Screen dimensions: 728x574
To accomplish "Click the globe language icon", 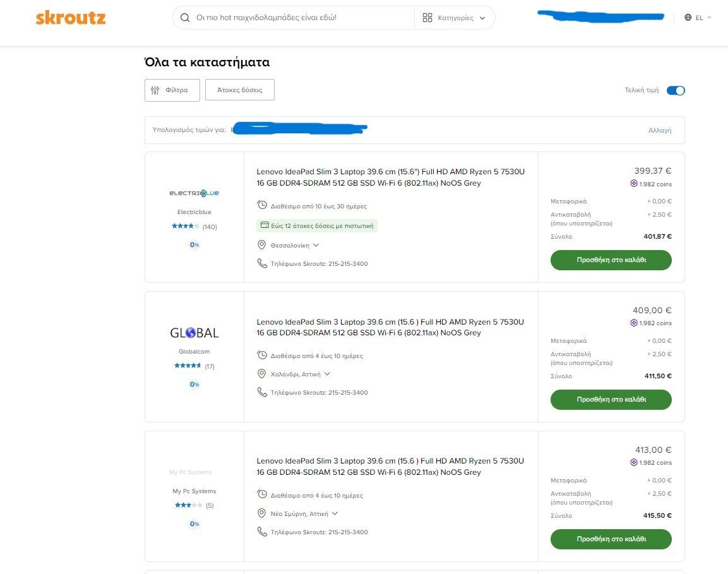I will pos(688,18).
